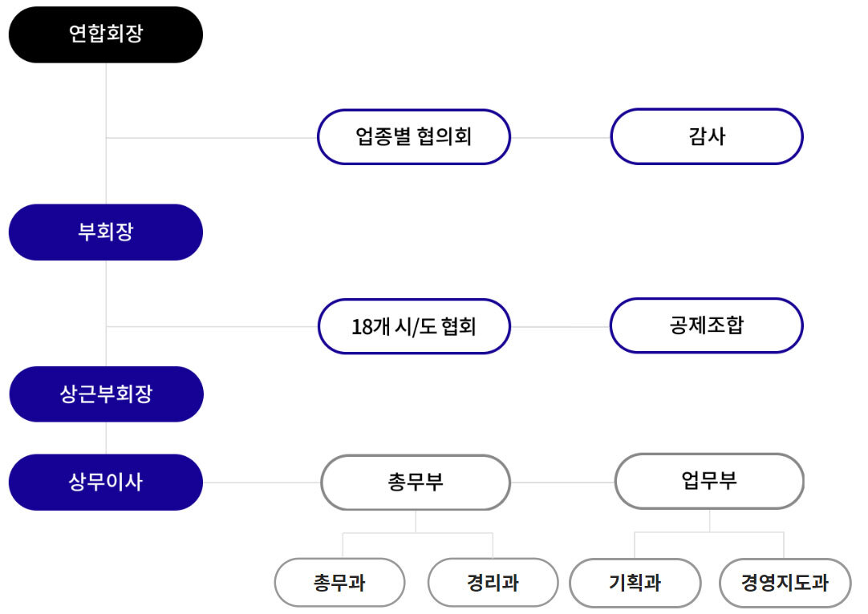Click the line linking 상무이사 to 총무부
Image resolution: width=868 pixels, height=614 pixels.
262,483
